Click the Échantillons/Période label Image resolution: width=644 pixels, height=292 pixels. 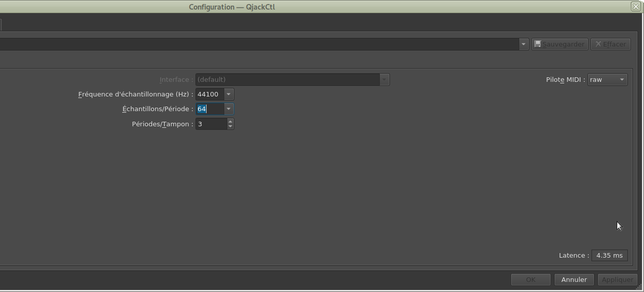[158, 109]
